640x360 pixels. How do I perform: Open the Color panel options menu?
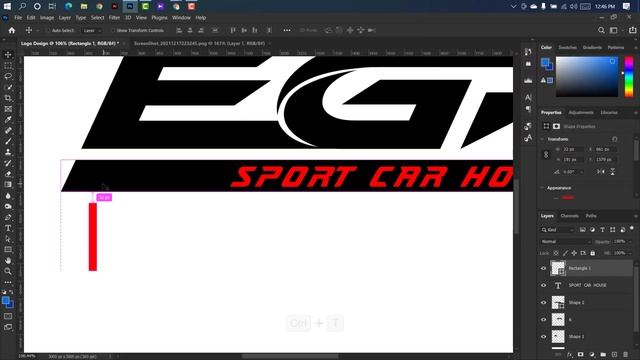[x=636, y=48]
